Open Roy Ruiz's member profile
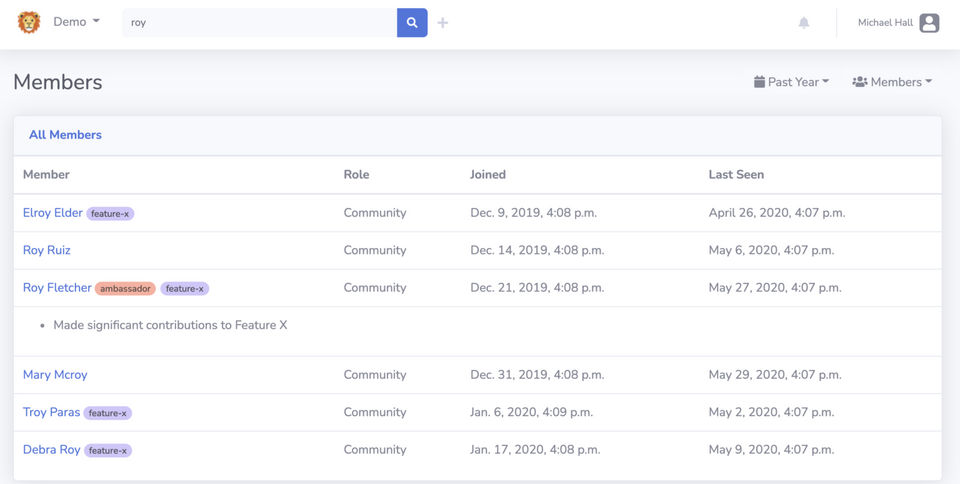Screen dimensions: 960x484 click(x=47, y=250)
